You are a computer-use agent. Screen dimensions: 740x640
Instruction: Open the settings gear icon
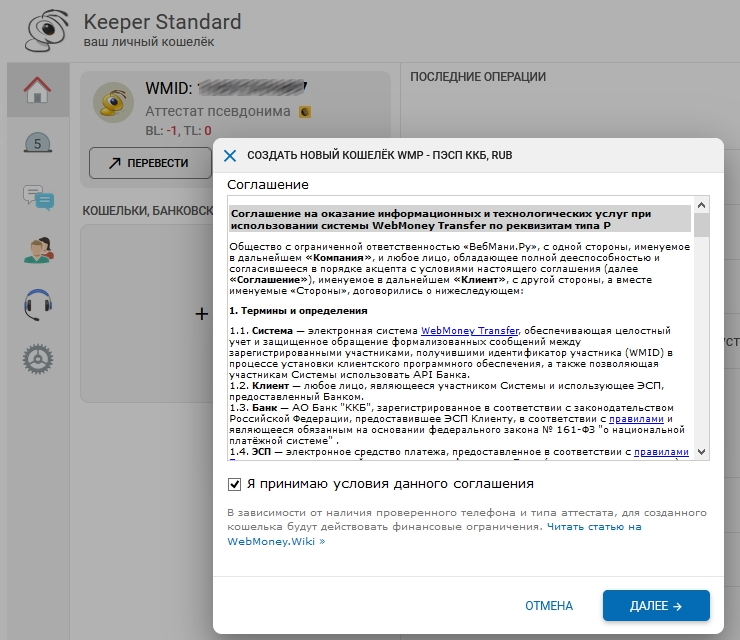38,356
